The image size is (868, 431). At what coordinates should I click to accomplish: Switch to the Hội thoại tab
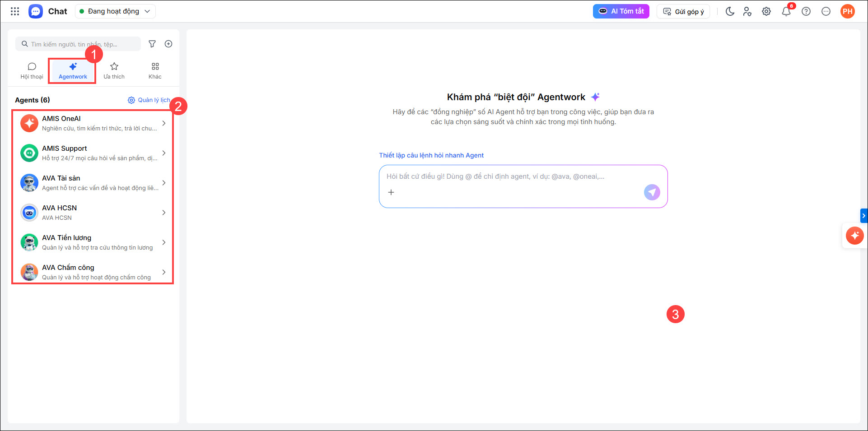32,71
